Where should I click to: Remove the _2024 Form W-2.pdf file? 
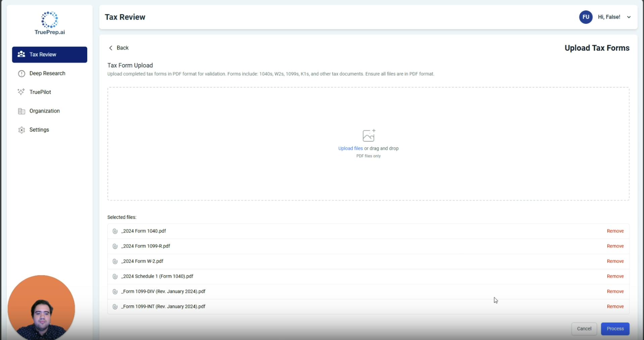point(615,261)
